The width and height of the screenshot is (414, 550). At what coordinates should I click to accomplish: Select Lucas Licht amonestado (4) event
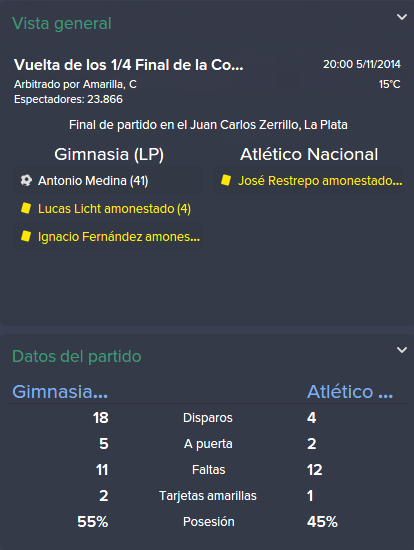108,209
